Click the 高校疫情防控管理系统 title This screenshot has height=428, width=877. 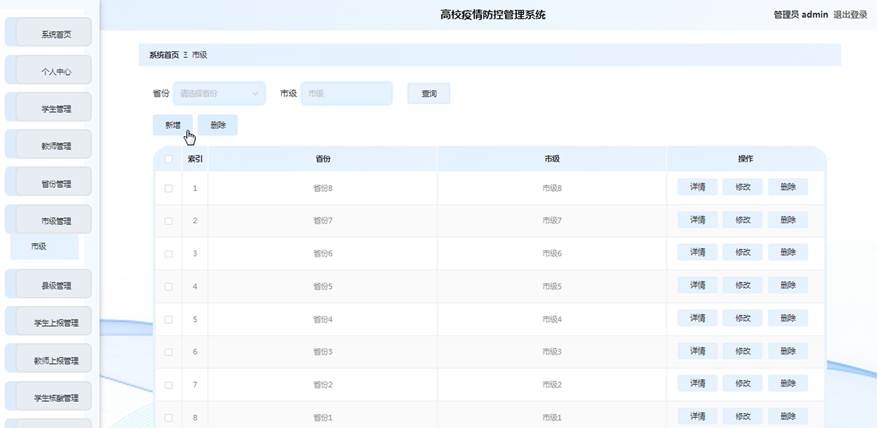493,15
